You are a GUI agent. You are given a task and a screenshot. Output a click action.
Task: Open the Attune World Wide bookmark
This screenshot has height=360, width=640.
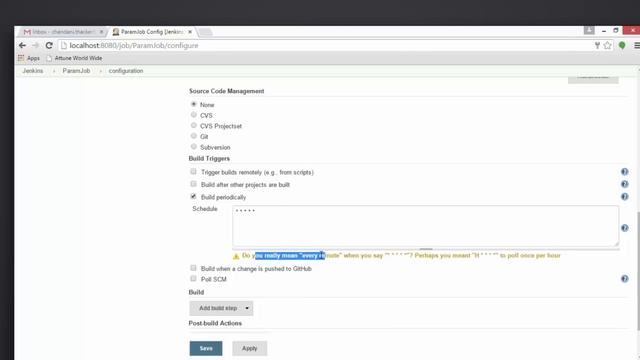tap(74, 58)
